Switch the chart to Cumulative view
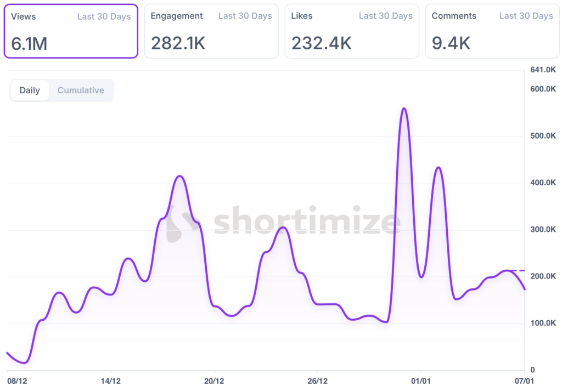 point(81,90)
